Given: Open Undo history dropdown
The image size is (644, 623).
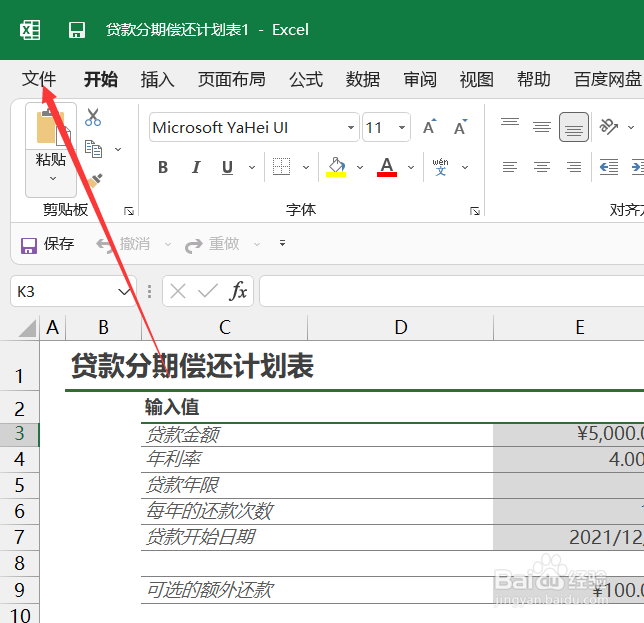Looking at the screenshot, I should click(168, 244).
